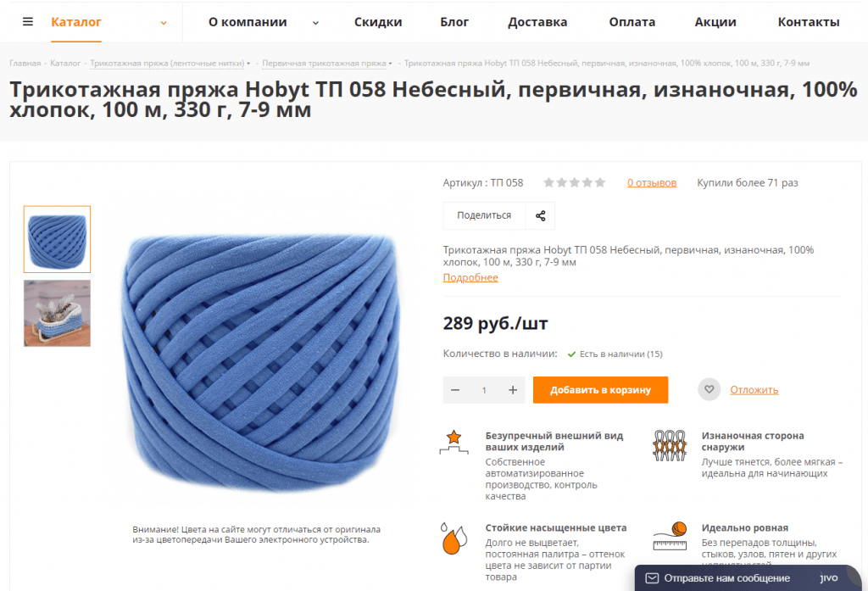Click the share icon next to Поделиться

tap(540, 215)
